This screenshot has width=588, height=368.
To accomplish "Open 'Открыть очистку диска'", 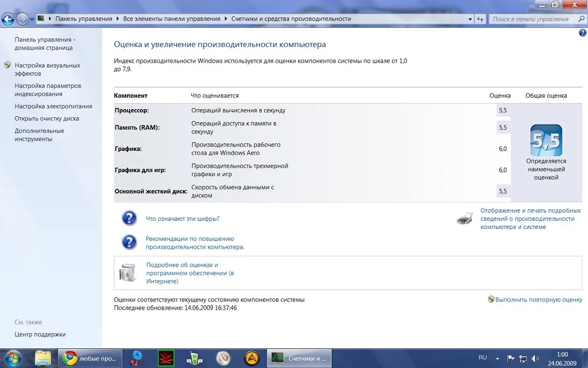I will [x=47, y=119].
